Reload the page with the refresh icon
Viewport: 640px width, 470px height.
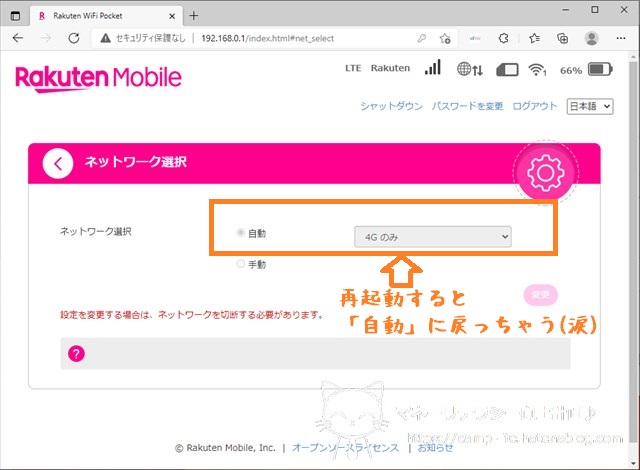(x=74, y=38)
